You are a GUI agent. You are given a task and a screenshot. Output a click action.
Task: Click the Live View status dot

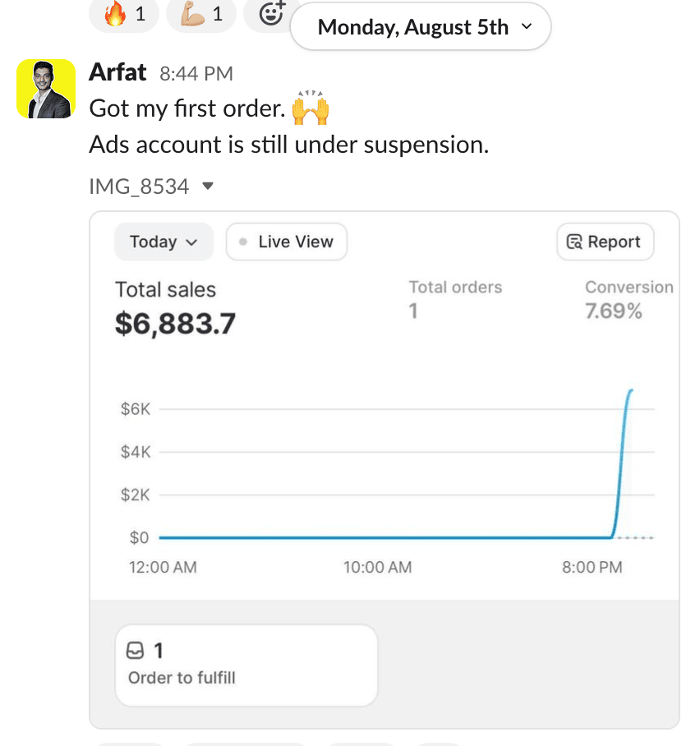(242, 242)
